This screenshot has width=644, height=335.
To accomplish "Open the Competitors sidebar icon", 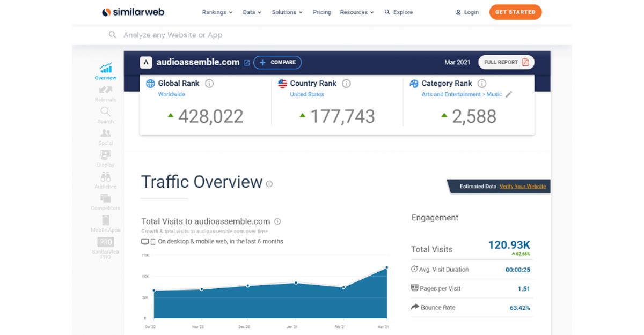I will pos(106,198).
